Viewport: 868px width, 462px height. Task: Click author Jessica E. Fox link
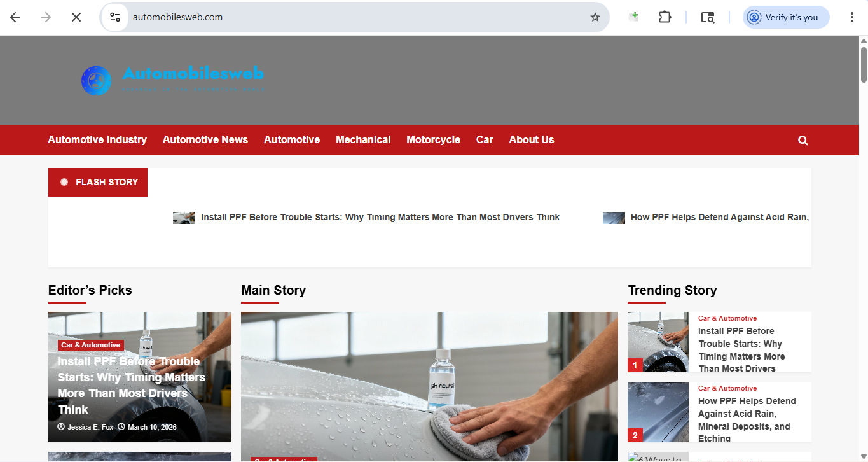(x=90, y=427)
